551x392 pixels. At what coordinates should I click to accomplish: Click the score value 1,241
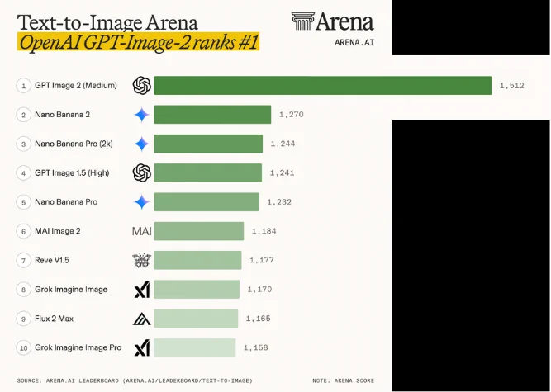click(x=283, y=172)
